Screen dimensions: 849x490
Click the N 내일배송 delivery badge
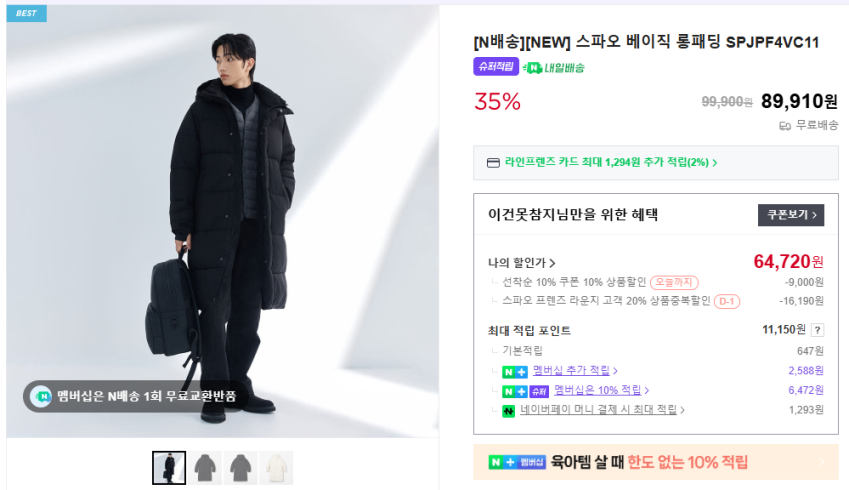click(554, 67)
